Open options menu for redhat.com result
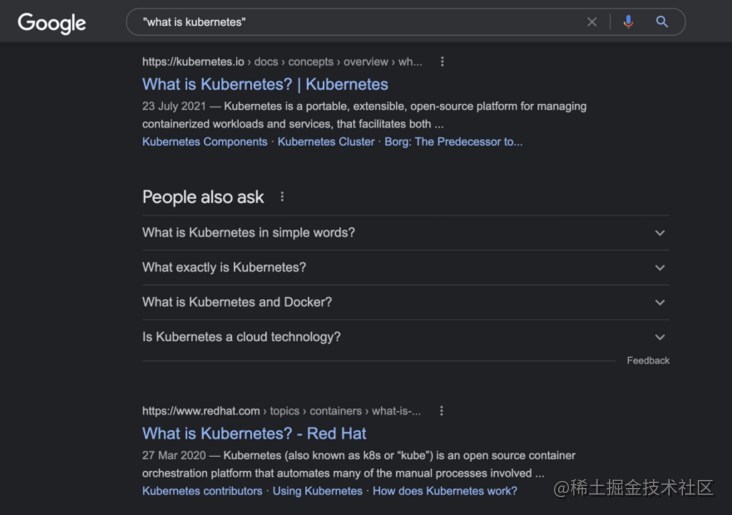732x515 pixels. 441,411
